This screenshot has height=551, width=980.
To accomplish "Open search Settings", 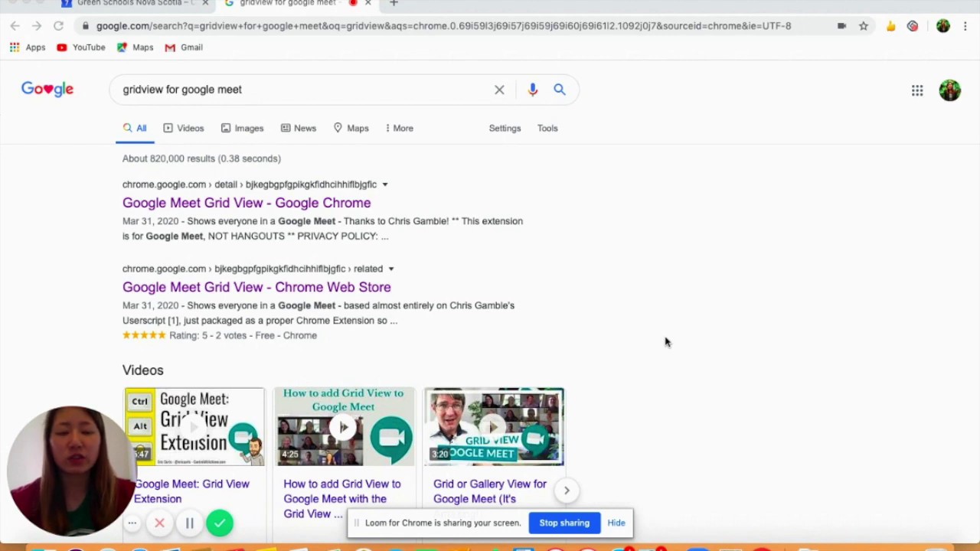I will [x=505, y=129].
